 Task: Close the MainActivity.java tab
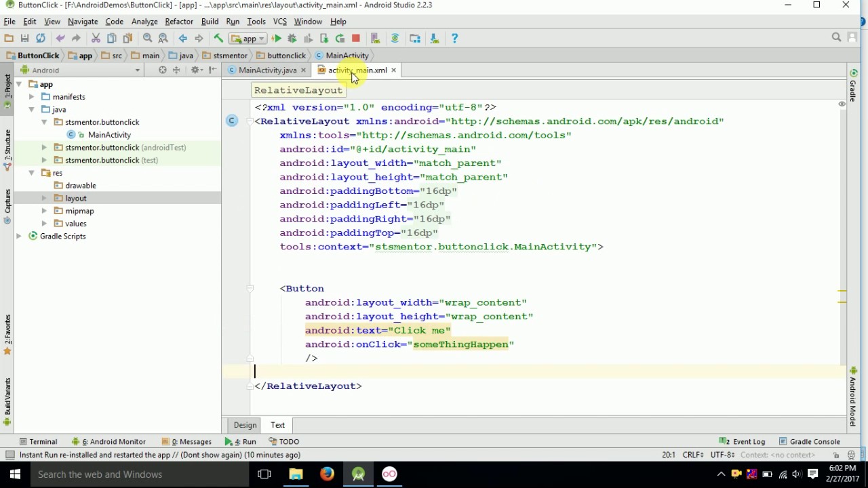pyautogui.click(x=303, y=70)
